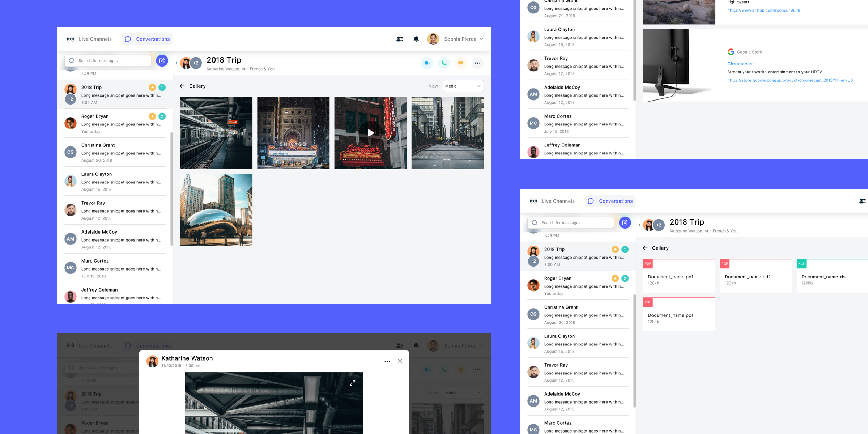Start a voice call in 2018 Trip

pos(444,63)
